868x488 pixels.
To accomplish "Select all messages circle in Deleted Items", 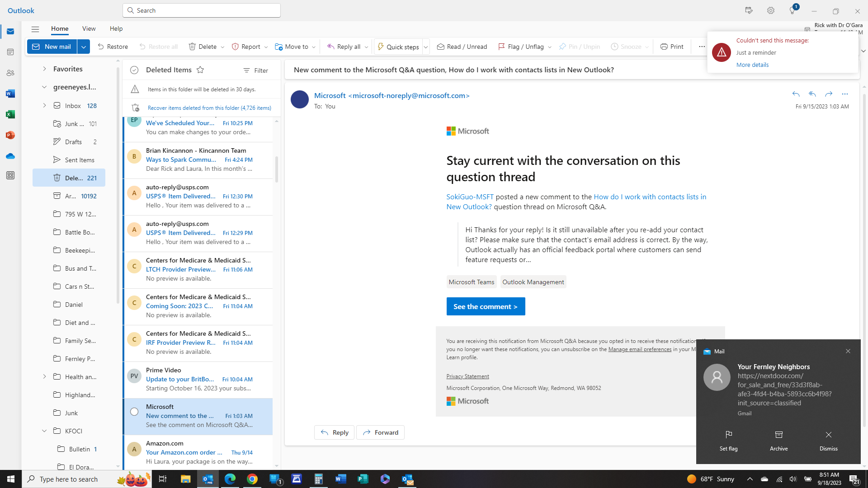I will point(134,70).
